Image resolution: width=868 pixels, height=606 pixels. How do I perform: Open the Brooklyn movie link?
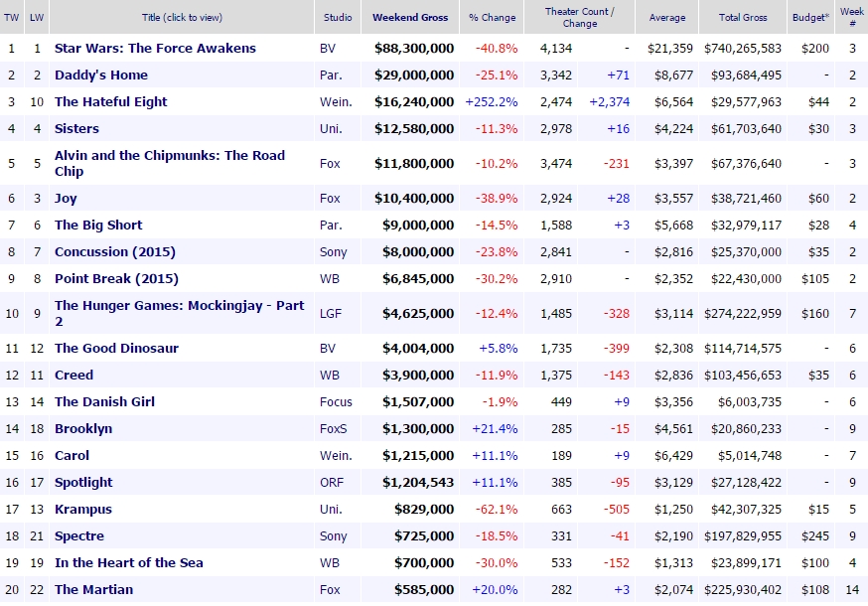point(83,429)
